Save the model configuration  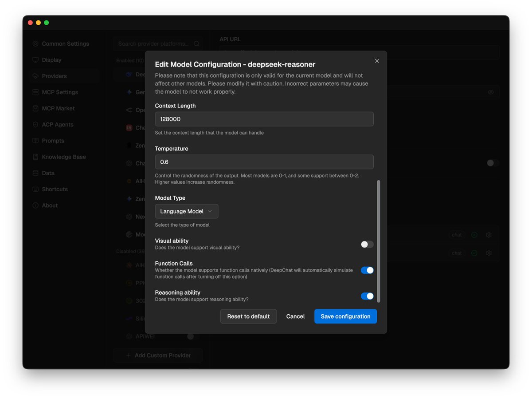pos(345,316)
